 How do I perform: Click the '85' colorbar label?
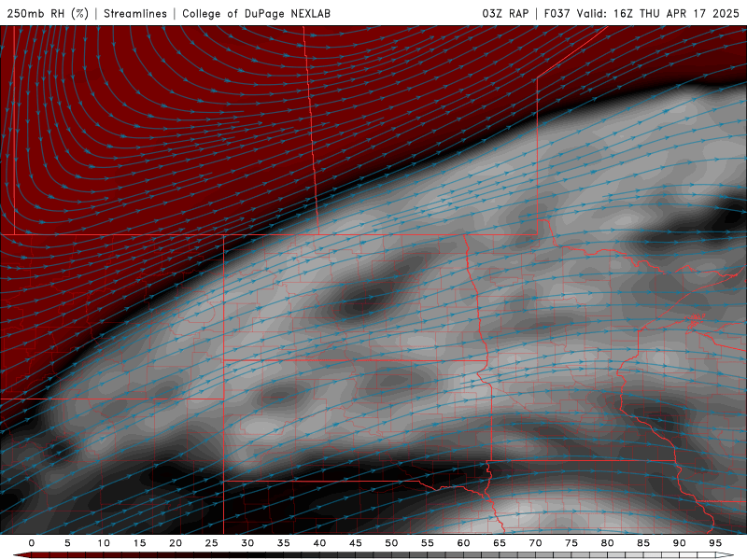[643, 543]
